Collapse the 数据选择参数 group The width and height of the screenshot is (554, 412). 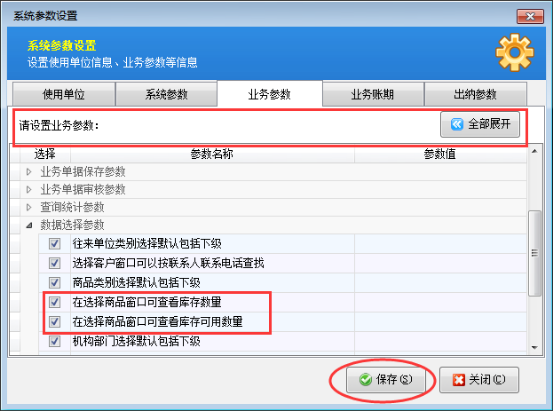click(29, 225)
